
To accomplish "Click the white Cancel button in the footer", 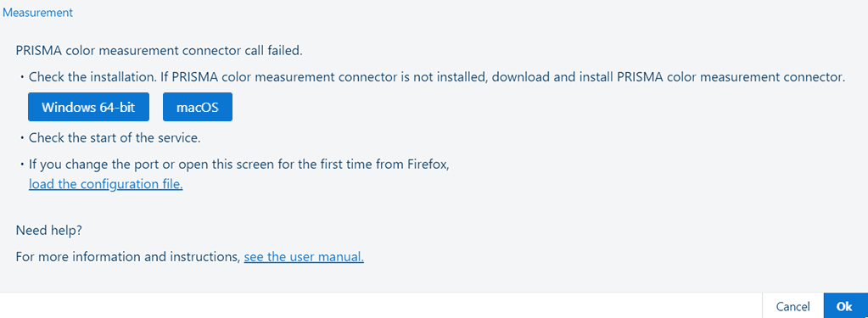I will pyautogui.click(x=792, y=306).
